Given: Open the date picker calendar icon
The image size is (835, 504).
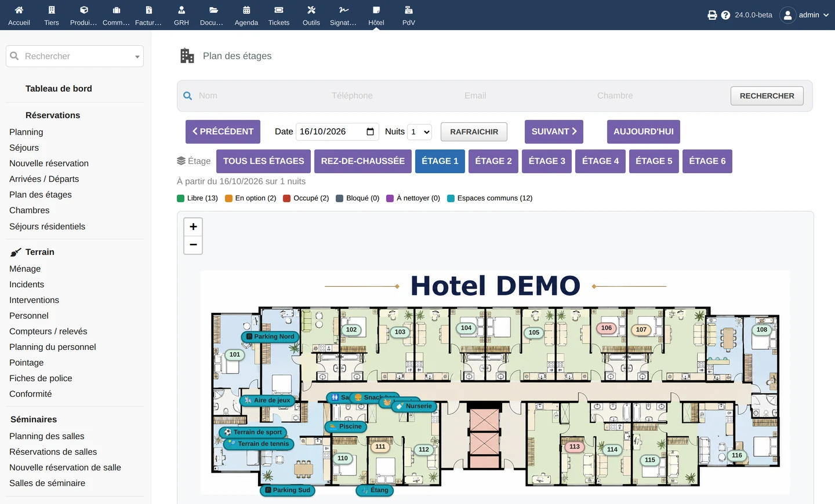Looking at the screenshot, I should (370, 132).
